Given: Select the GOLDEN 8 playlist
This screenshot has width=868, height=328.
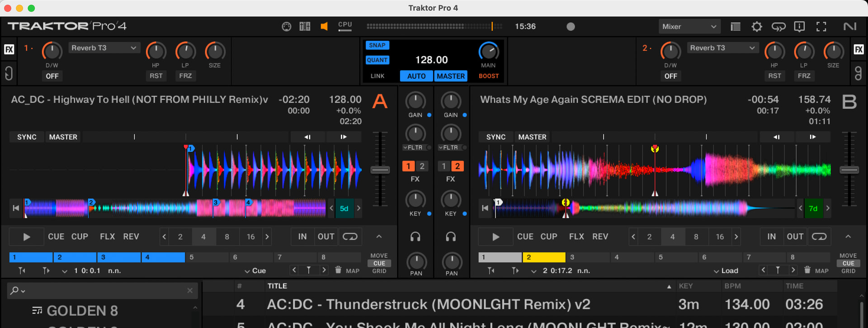Looking at the screenshot, I should click(x=82, y=311).
